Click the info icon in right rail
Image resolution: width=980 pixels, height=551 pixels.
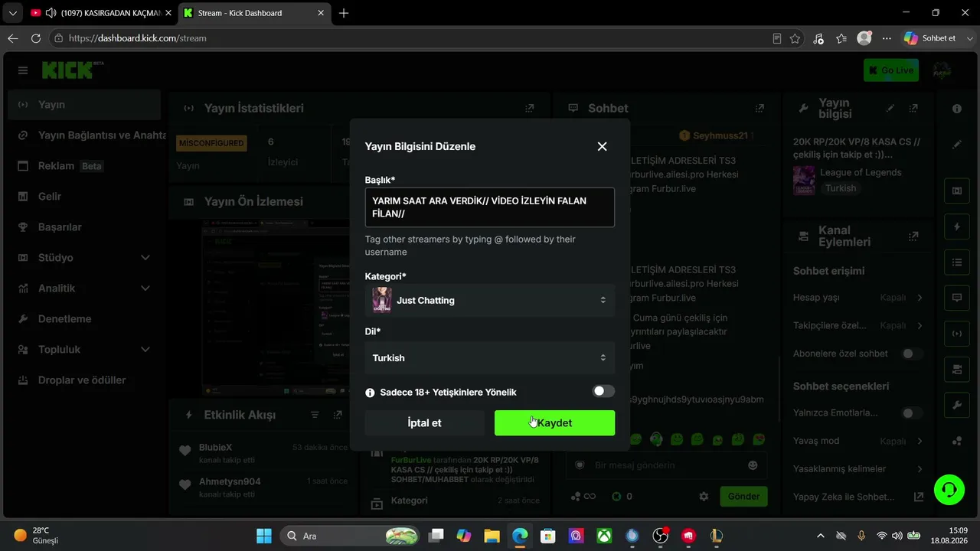957,109
